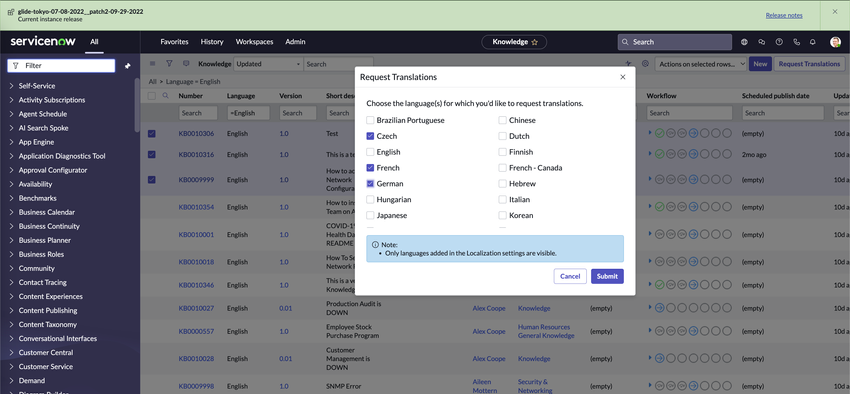Open the chat sidebar discussions icon
This screenshot has height=394, width=850.
coord(762,42)
